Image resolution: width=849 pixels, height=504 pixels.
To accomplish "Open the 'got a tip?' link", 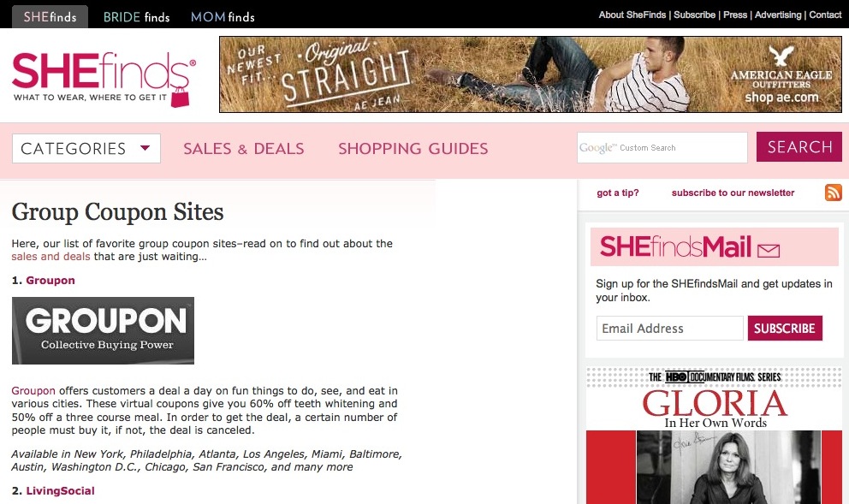I will pos(618,193).
